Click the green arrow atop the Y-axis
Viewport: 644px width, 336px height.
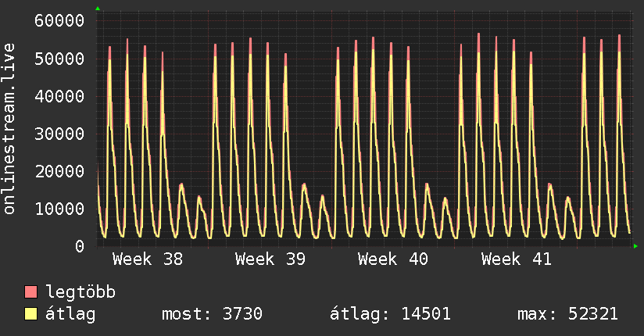[x=98, y=9]
